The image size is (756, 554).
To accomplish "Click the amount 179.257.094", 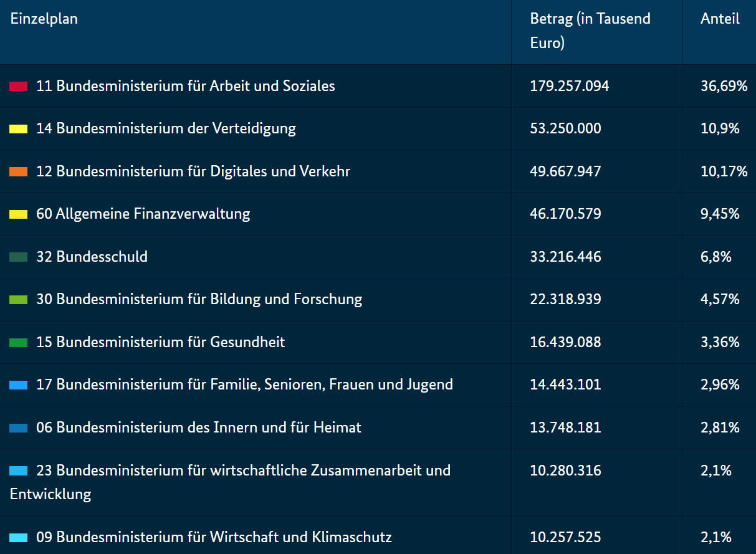I will tap(570, 86).
